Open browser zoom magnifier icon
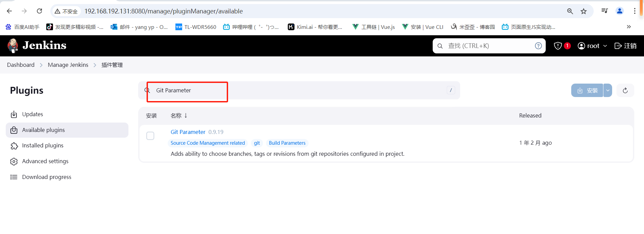This screenshot has width=644, height=234. 570,11
